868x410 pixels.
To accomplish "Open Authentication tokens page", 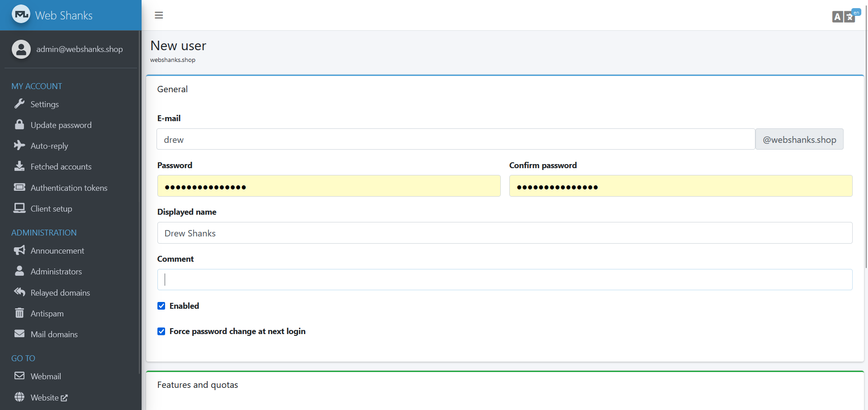I will coord(69,188).
